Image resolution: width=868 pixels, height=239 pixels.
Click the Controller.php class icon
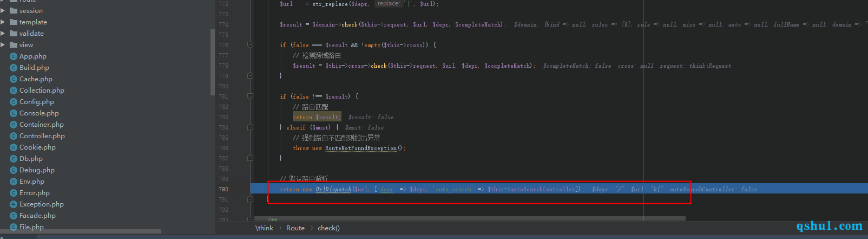[14, 136]
